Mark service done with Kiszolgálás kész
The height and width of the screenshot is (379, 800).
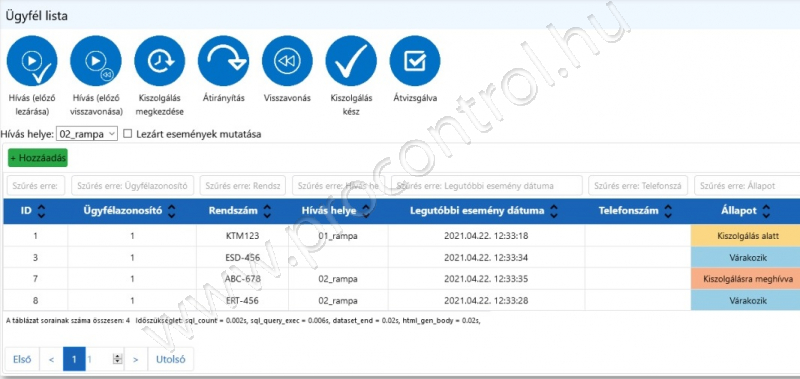[351, 61]
